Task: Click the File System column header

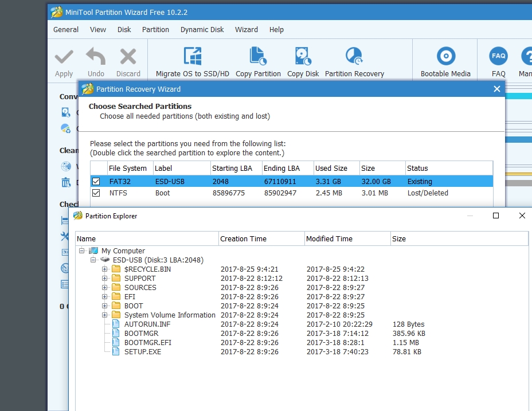Action: [x=130, y=169]
